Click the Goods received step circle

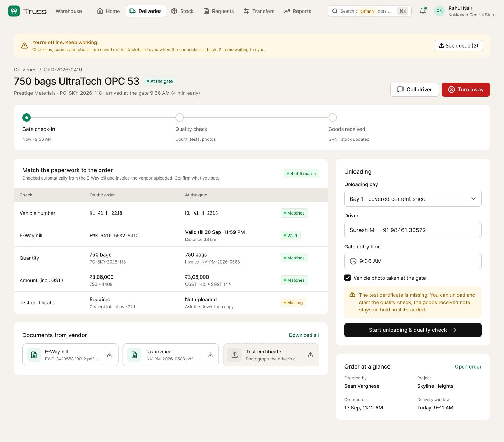pyautogui.click(x=333, y=118)
